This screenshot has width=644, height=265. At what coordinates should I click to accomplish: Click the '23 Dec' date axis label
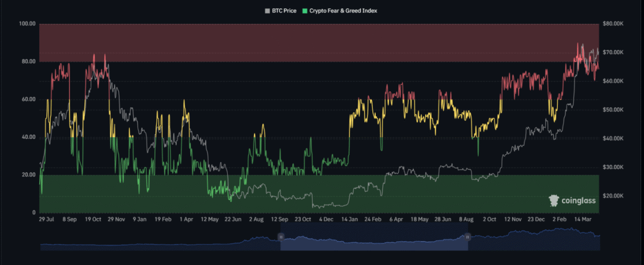tap(536, 219)
